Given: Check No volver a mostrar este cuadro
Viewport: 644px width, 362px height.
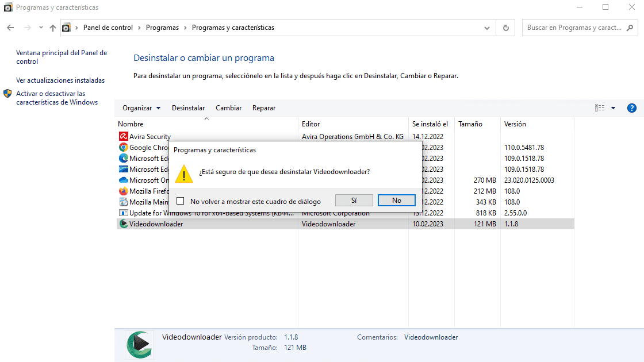Looking at the screenshot, I should pyautogui.click(x=181, y=200).
